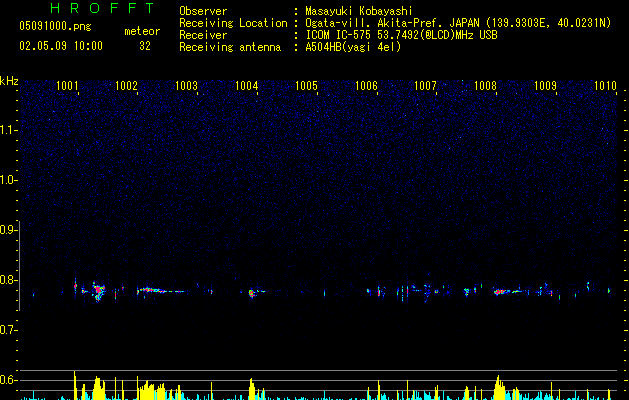Image resolution: width=629 pixels, height=400 pixels.
Task: Click observer name Masayuki Kobayashi
Action: pos(359,11)
